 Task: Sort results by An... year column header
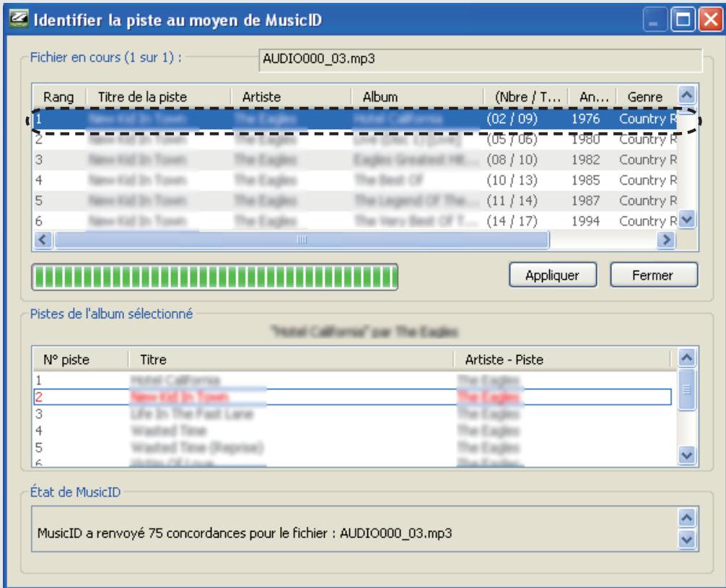tap(592, 97)
